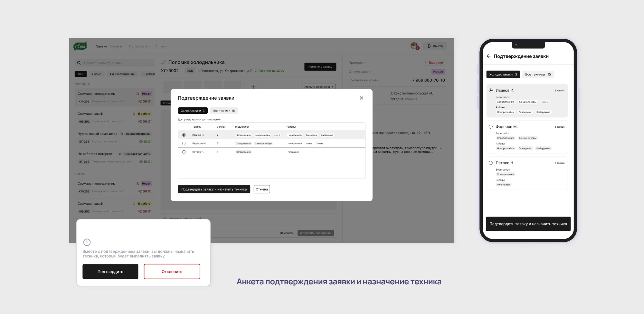Viewport: 644px width, 314px height.
Task: Open the 'Отчеты' navigation menu item
Action: tap(116, 46)
